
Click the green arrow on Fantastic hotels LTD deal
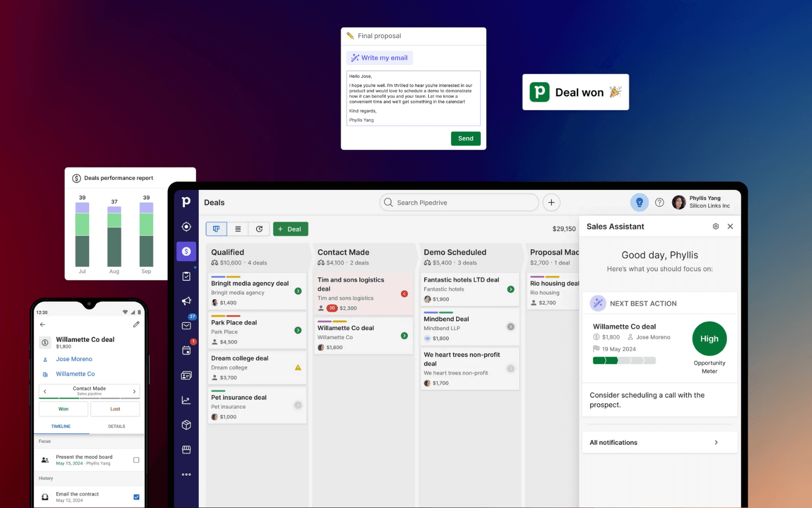tap(511, 289)
